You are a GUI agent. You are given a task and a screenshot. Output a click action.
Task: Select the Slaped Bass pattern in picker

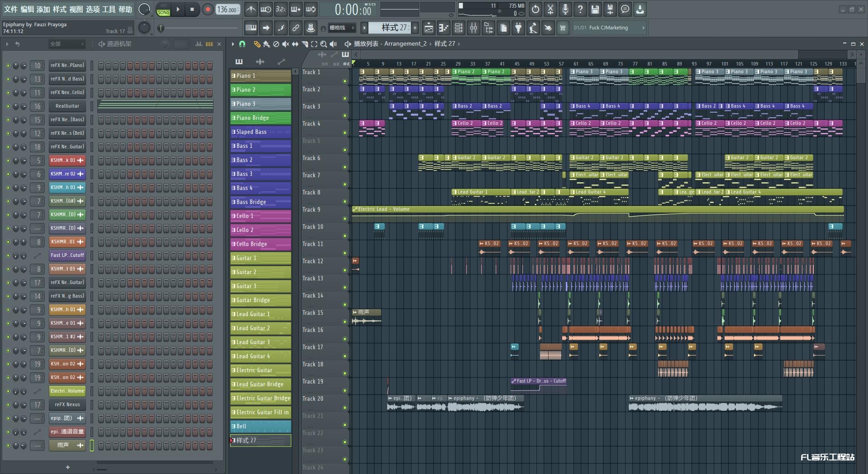(x=261, y=132)
